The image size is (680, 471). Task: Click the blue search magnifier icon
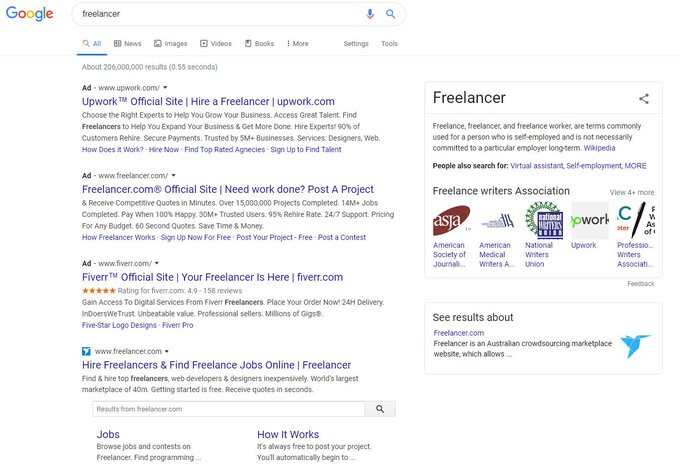click(390, 14)
